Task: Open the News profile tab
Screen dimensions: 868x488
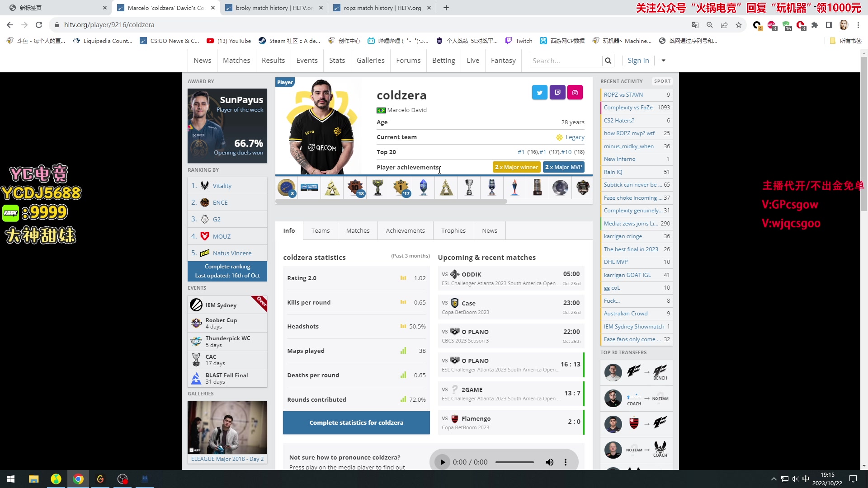Action: click(x=490, y=230)
